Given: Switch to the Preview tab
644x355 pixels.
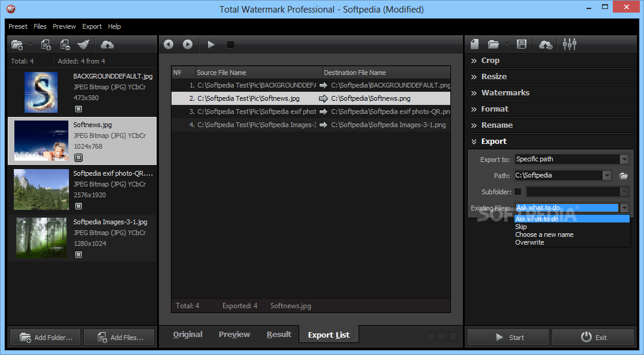Looking at the screenshot, I should pos(234,335).
